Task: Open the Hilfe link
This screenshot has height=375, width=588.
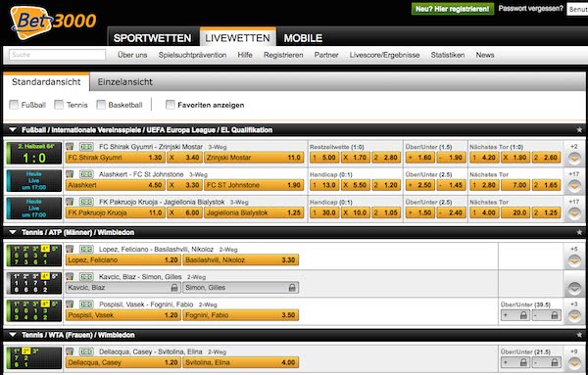Action: point(245,55)
